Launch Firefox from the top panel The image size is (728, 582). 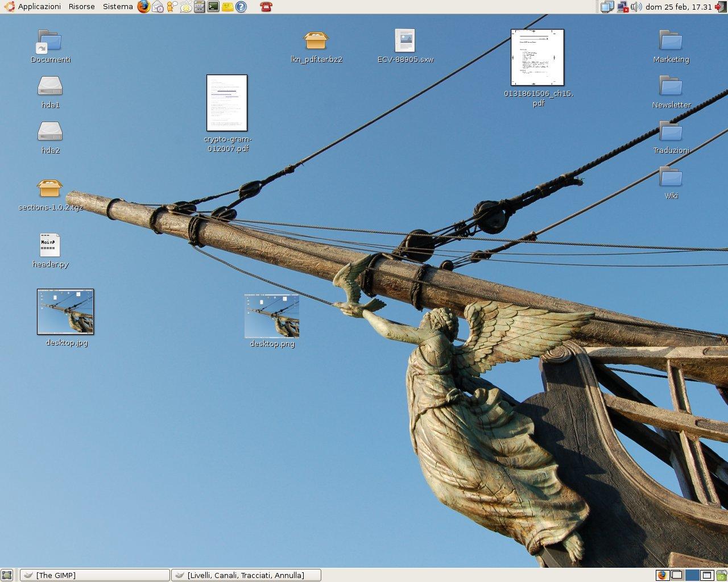[x=144, y=7]
